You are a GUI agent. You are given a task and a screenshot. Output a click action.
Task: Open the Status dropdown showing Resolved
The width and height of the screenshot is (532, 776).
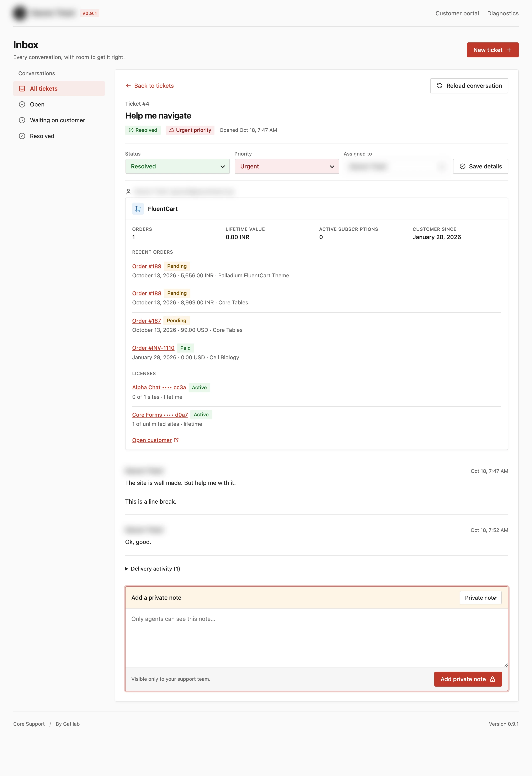coord(177,166)
